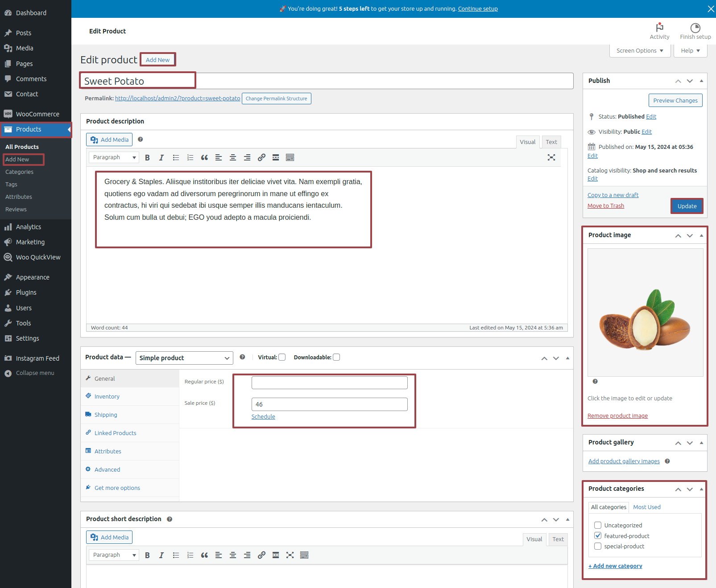Screen dimensions: 716x588
Task: Apply blockquote in product description editor
Action: point(204,157)
